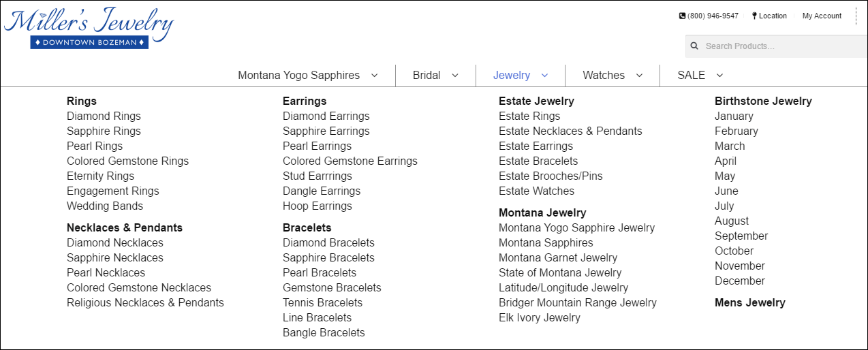
Task: Choose September birthstone jewelry
Action: (x=741, y=236)
